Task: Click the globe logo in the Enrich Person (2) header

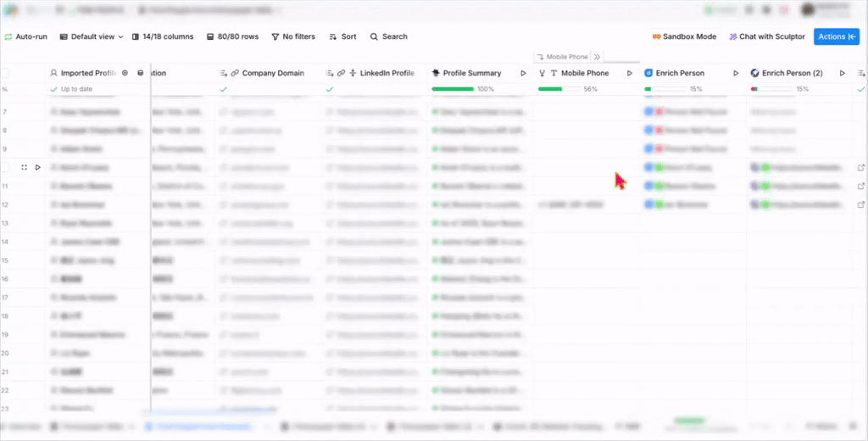Action: click(754, 73)
